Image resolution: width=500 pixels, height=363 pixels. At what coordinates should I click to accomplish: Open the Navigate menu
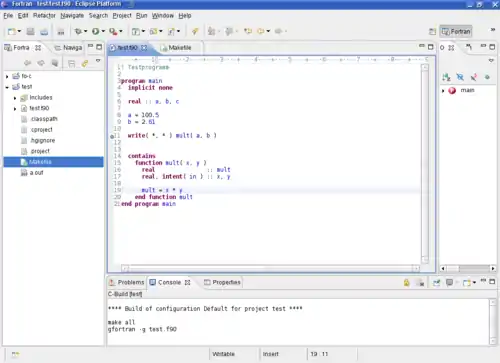[72, 16]
